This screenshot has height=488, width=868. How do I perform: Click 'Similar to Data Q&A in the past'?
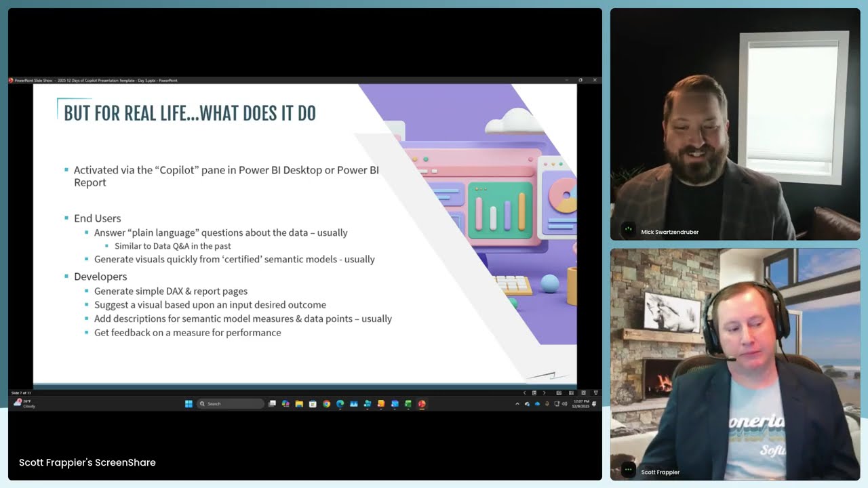coord(173,246)
